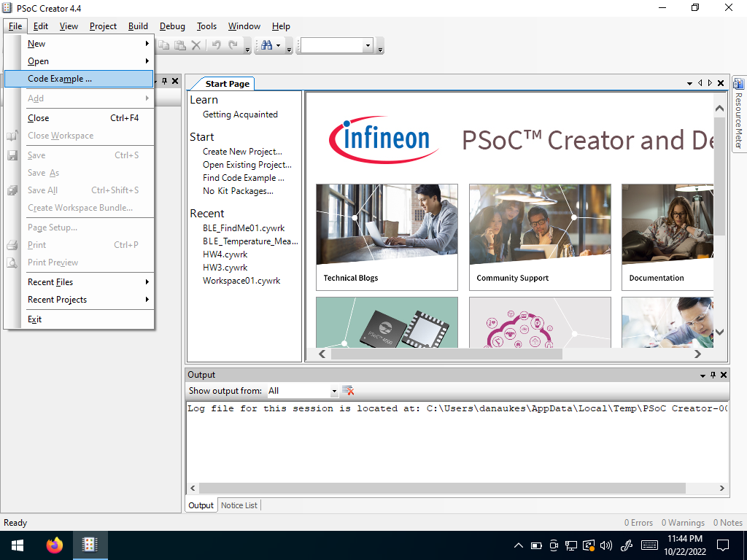This screenshot has height=560, width=747.
Task: Click the Redo arrow icon
Action: pyautogui.click(x=233, y=45)
